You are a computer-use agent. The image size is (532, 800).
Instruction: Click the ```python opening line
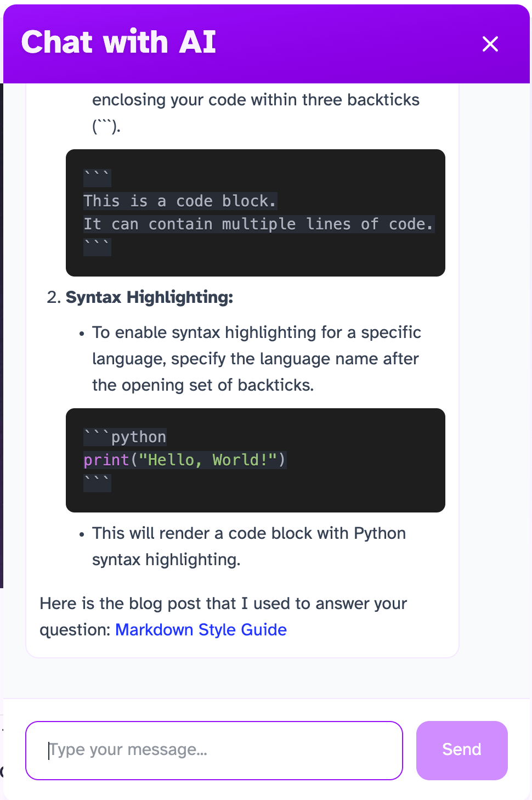pyautogui.click(x=125, y=437)
